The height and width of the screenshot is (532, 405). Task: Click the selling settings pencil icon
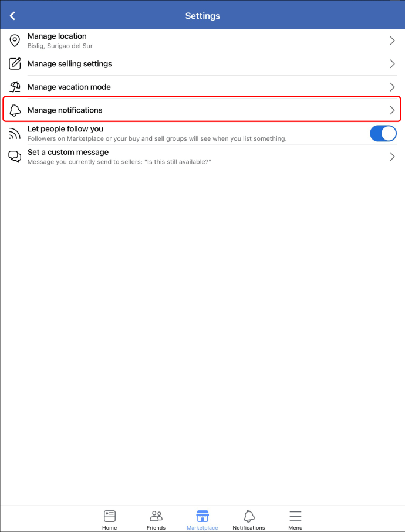pos(15,64)
